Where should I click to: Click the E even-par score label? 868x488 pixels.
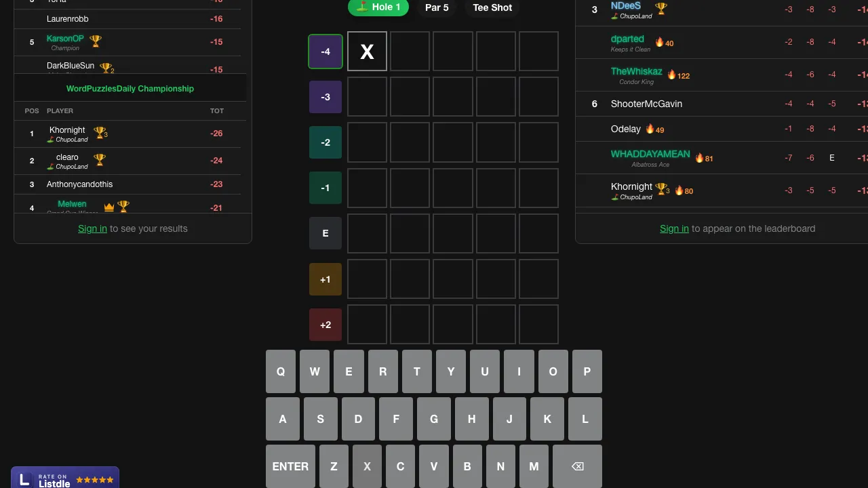click(325, 233)
